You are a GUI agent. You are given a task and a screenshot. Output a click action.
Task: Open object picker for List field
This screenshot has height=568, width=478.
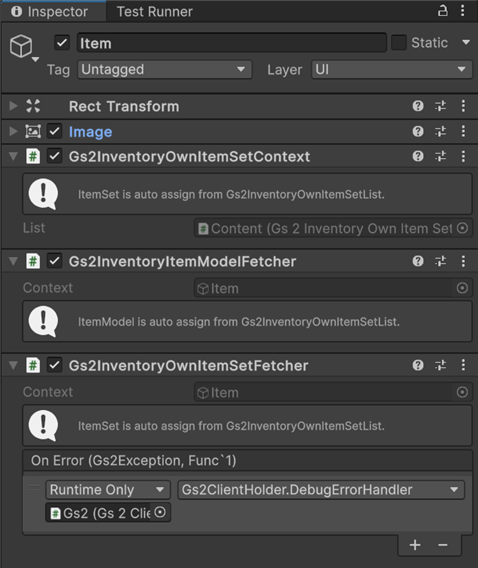click(462, 228)
